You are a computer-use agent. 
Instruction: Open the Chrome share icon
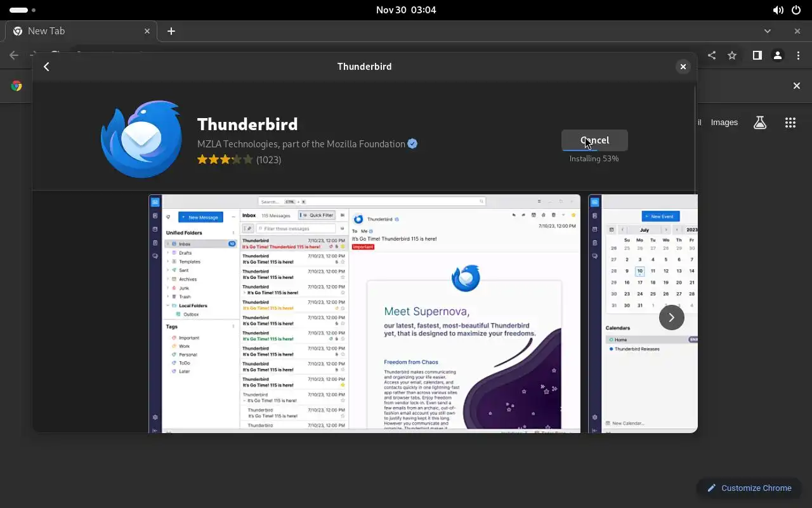pyautogui.click(x=712, y=55)
